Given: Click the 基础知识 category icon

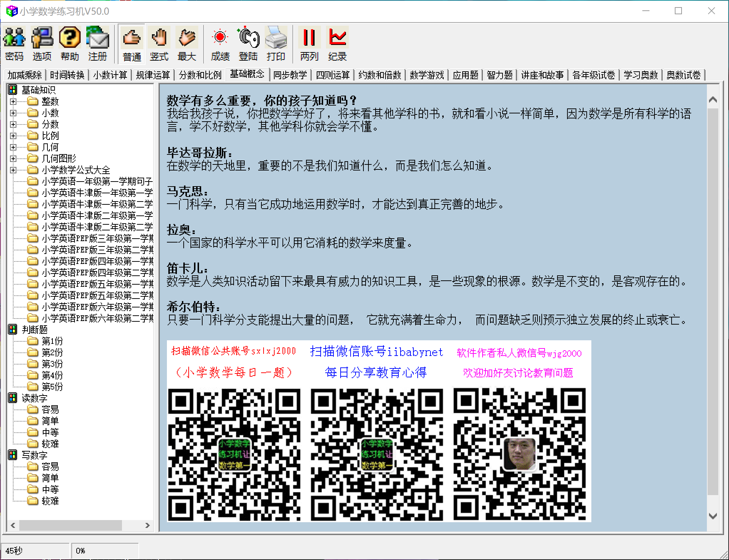Looking at the screenshot, I should [x=12, y=90].
